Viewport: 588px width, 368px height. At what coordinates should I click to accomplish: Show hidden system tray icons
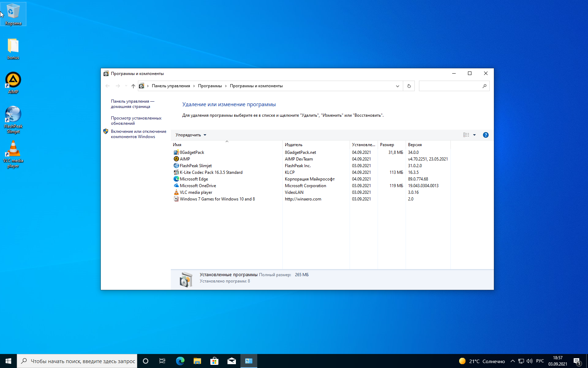(x=512, y=361)
